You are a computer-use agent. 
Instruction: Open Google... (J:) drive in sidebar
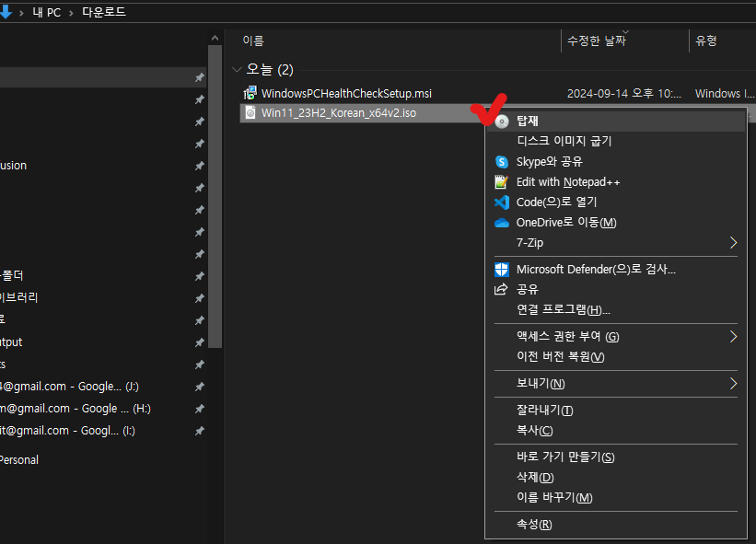pyautogui.click(x=69, y=387)
